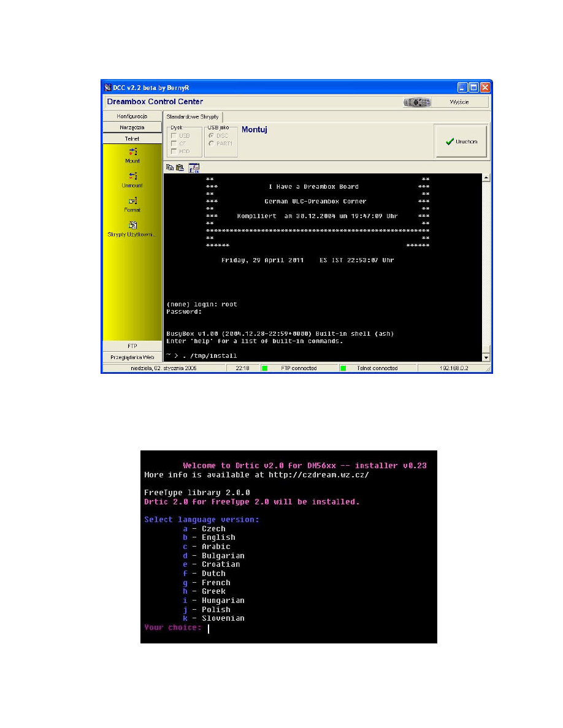563x728 pixels.
Task: Click the font settings icon above terminal
Action: point(194,167)
